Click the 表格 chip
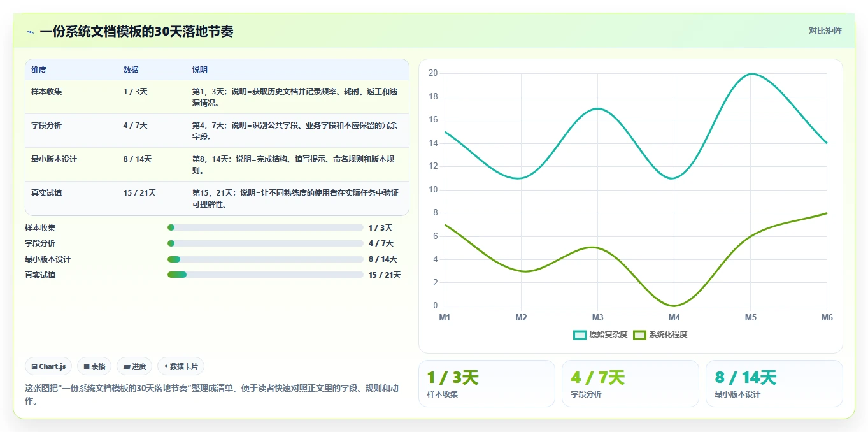Viewport: 868px width, 432px height. coord(94,366)
